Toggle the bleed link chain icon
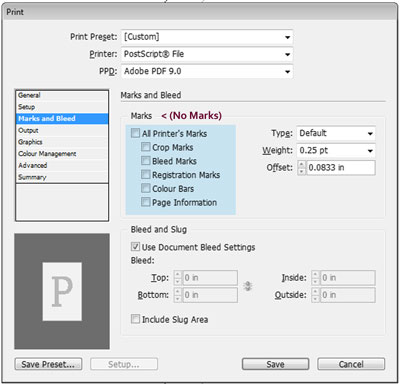 click(x=248, y=286)
